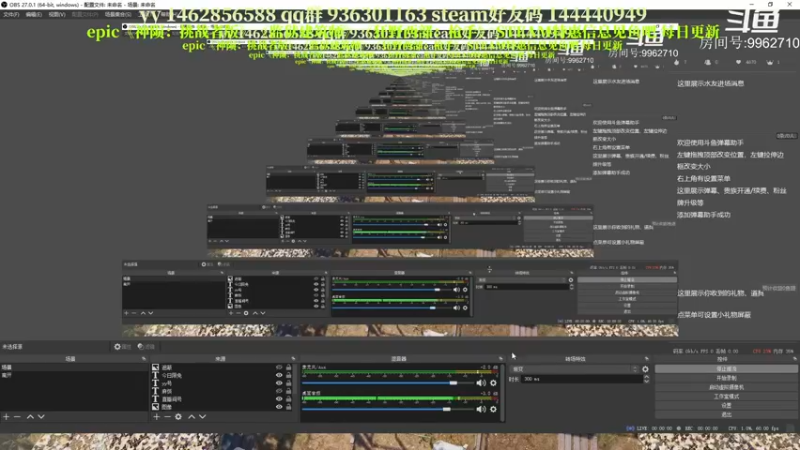Image resolution: width=800 pixels, height=450 pixels.
Task: Pop out the 转场特效 dock panel
Action: pyautogui.click(x=647, y=359)
